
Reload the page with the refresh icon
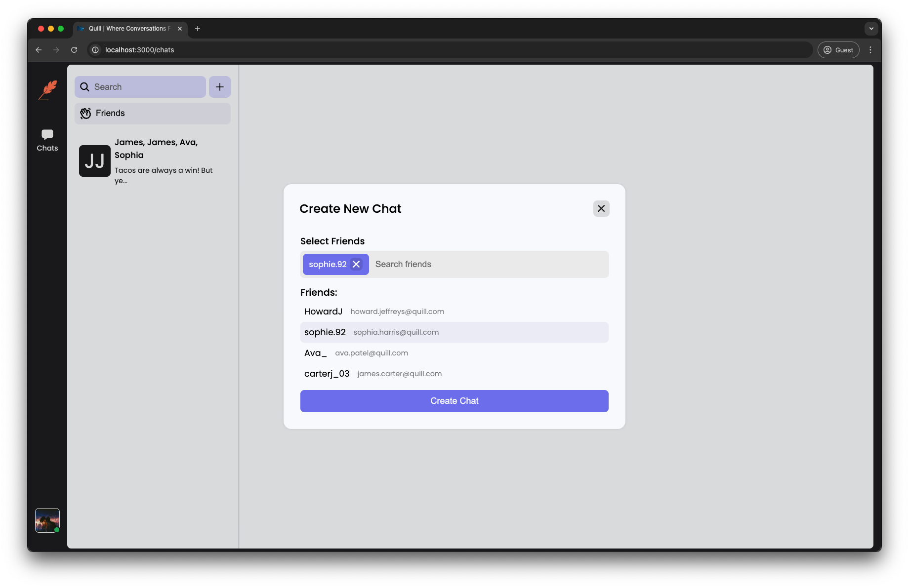click(x=74, y=50)
